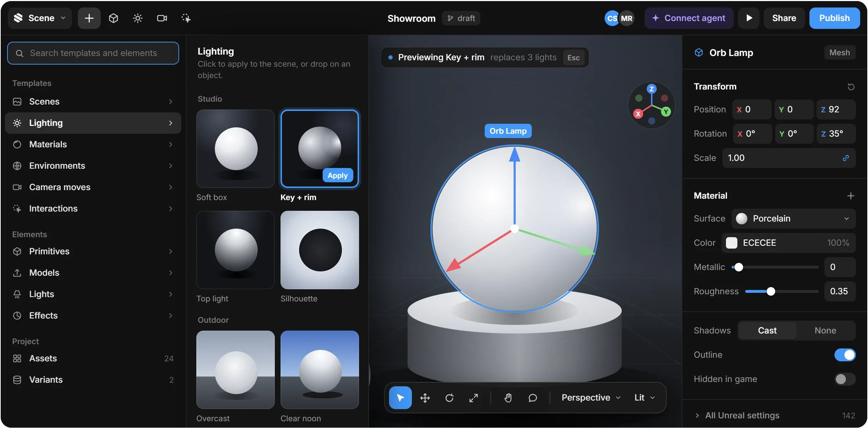Open the Materials category
The image size is (868, 428).
point(93,144)
